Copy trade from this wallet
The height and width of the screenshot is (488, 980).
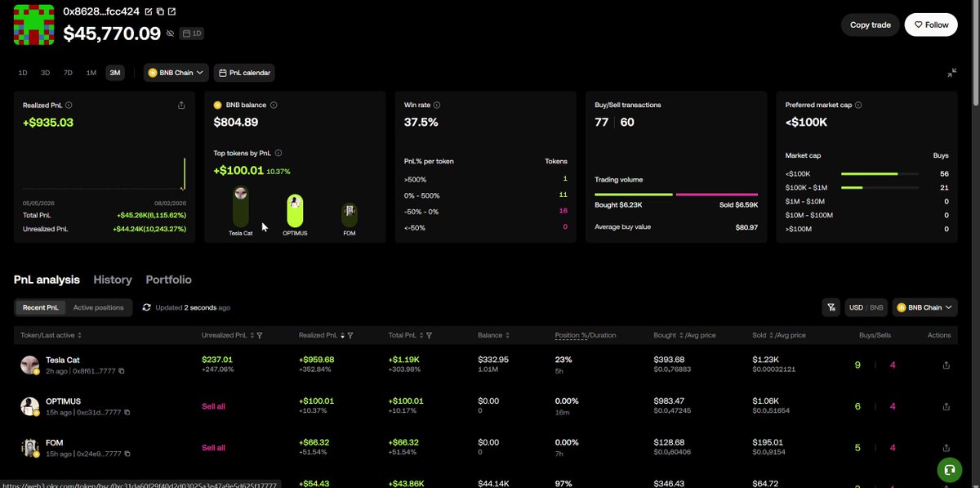pos(871,25)
